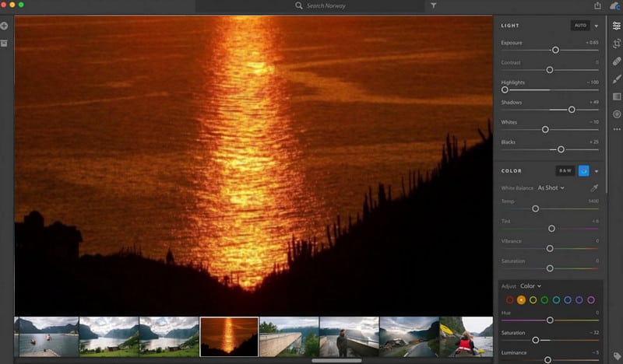The image size is (623, 364).
Task: Open the man standing by railing thumbnail
Action: tap(349, 337)
